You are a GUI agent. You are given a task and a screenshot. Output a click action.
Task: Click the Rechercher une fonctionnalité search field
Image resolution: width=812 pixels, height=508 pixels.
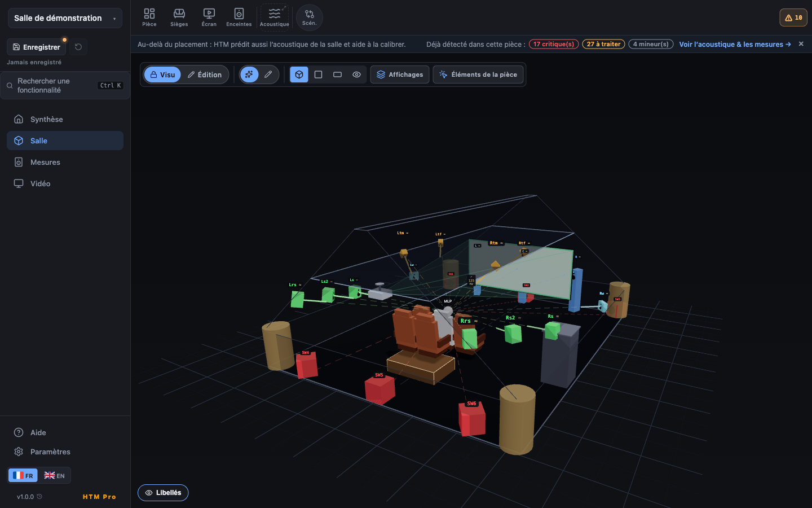click(65, 85)
